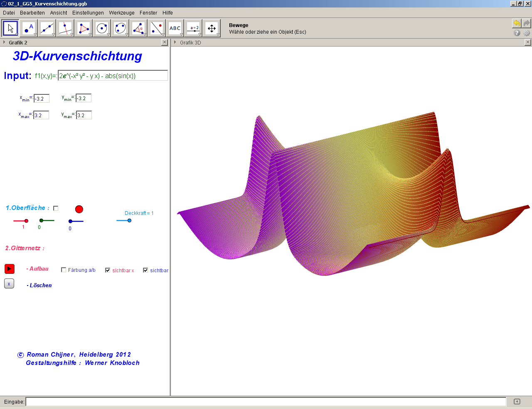Select the ABC text insertion tool
The image size is (532, 409).
point(175,28)
